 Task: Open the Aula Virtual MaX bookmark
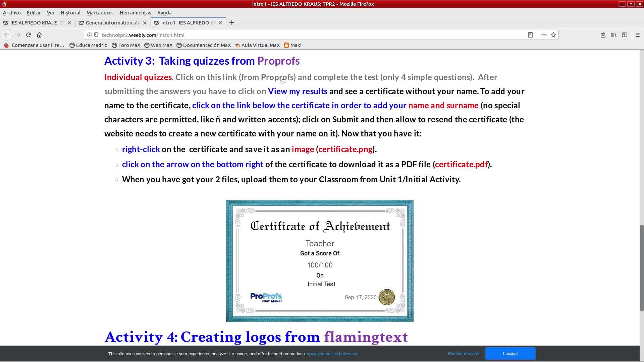pyautogui.click(x=257, y=45)
